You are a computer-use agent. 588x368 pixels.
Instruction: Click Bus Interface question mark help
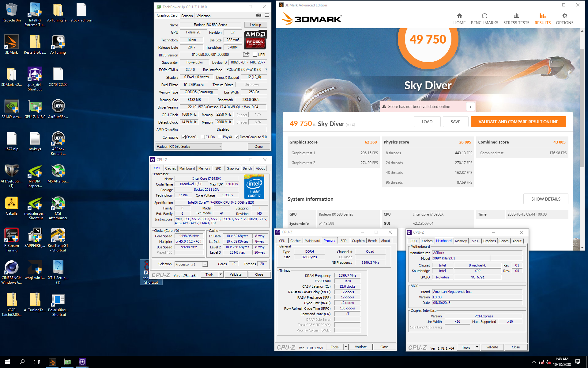coord(266,70)
